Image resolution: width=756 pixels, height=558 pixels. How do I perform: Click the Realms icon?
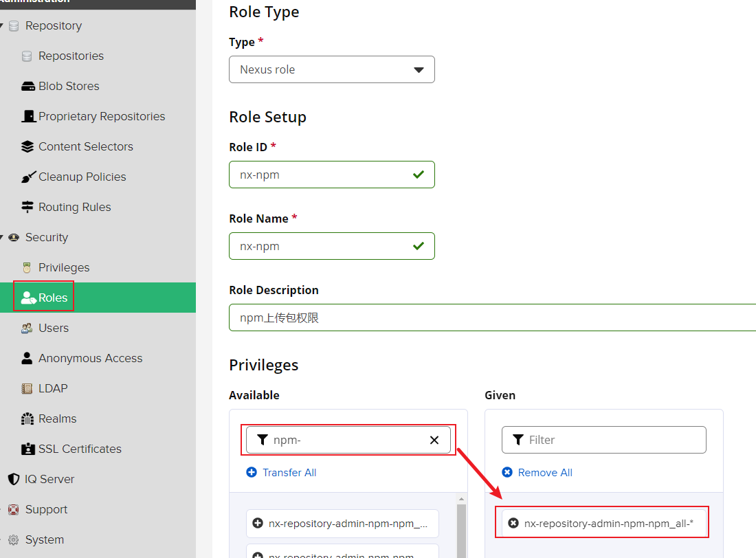click(x=27, y=418)
